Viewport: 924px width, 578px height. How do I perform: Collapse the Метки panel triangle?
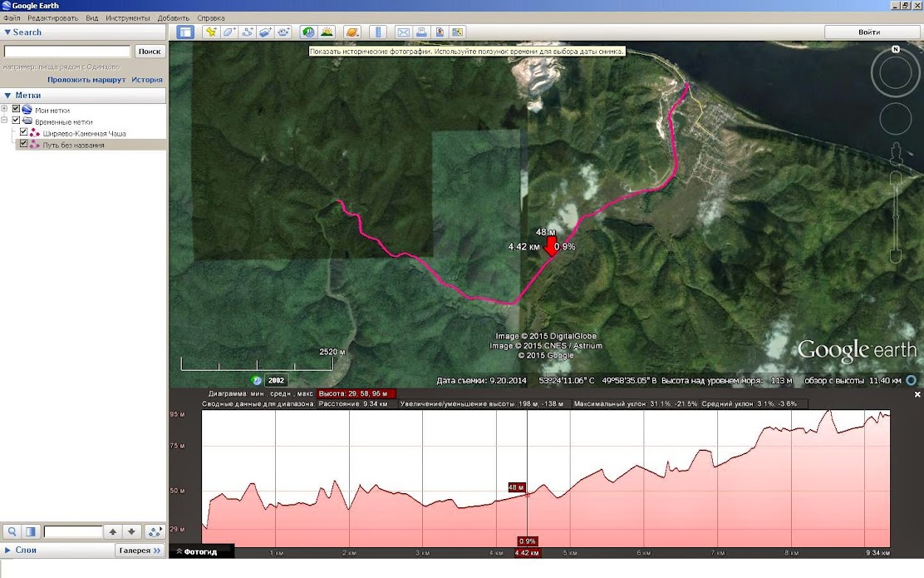(7, 95)
